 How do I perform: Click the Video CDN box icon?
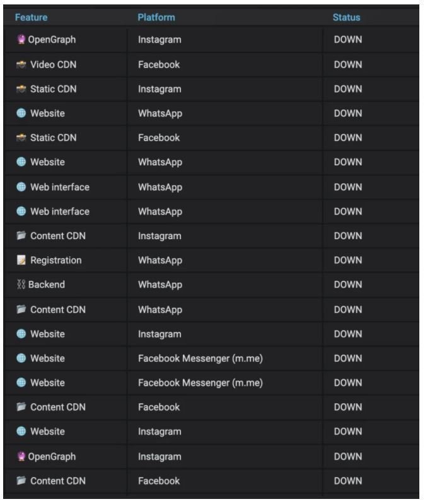[21, 64]
